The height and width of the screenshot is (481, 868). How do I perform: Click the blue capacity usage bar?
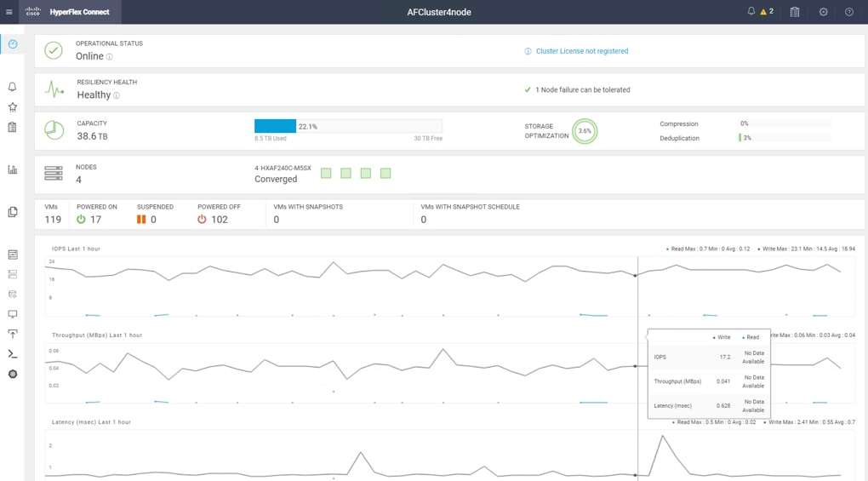tap(275, 126)
